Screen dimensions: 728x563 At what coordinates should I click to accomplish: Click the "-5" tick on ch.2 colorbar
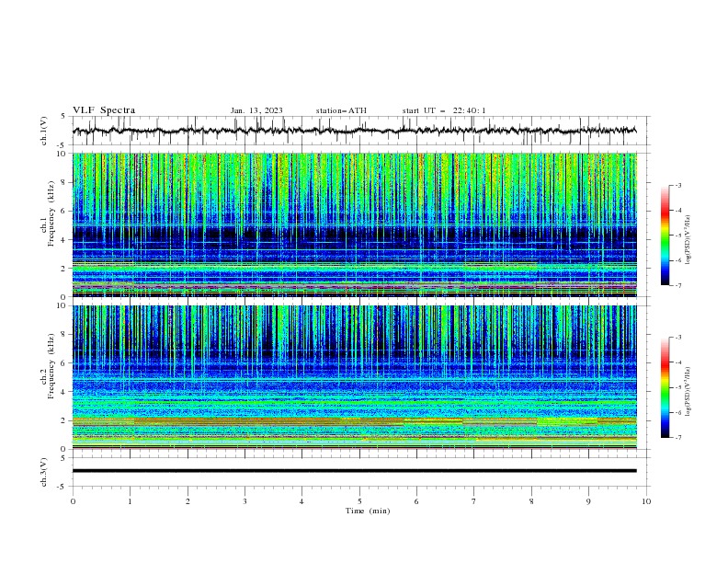coord(677,387)
